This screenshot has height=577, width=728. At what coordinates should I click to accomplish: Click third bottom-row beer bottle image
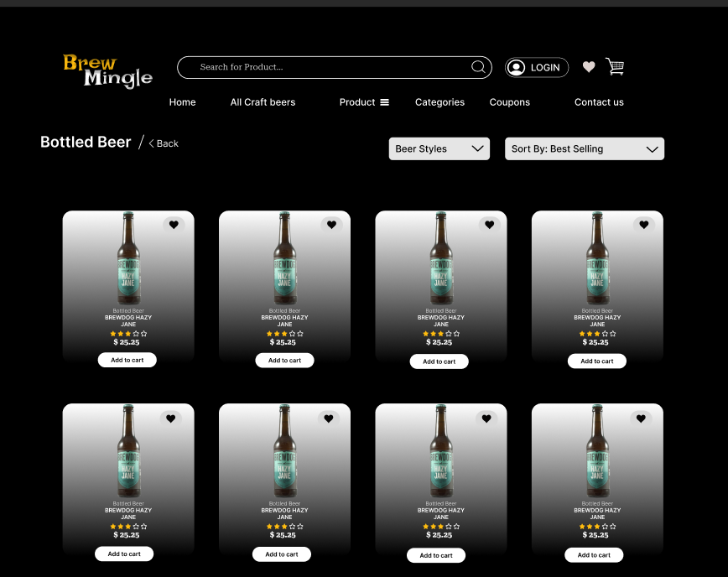tap(441, 450)
